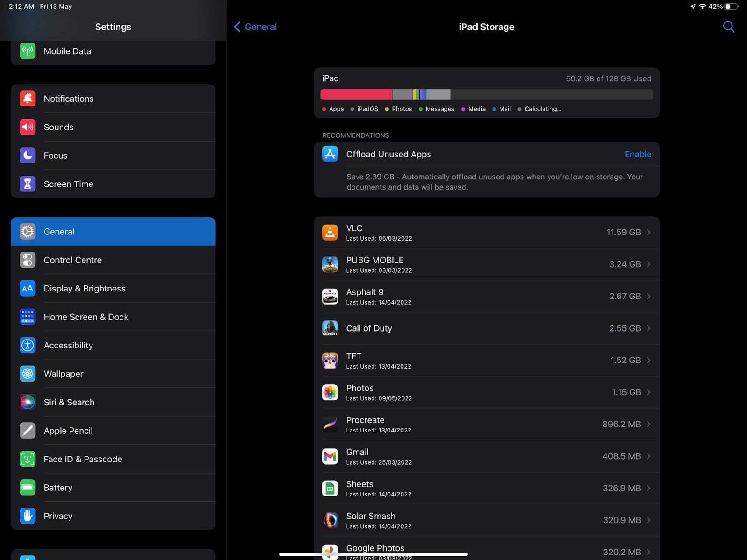The height and width of the screenshot is (560, 747).
Task: Expand Procreate storage details chevron
Action: [648, 424]
